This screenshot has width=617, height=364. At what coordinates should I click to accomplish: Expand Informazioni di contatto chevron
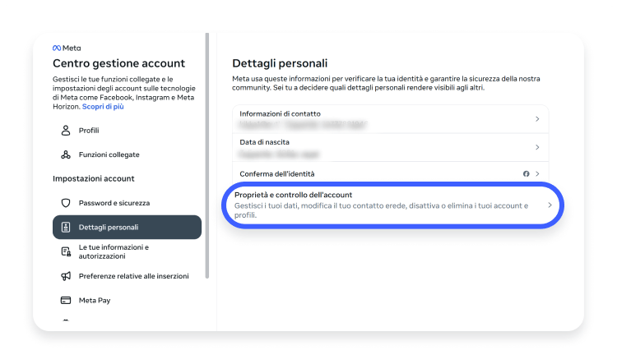click(x=537, y=118)
